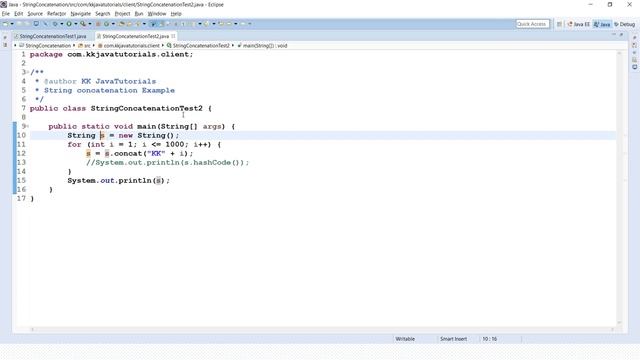Expand breadcrumb arrow after StringConcatenation project
Screen dimensions: 640x360
coord(74,45)
